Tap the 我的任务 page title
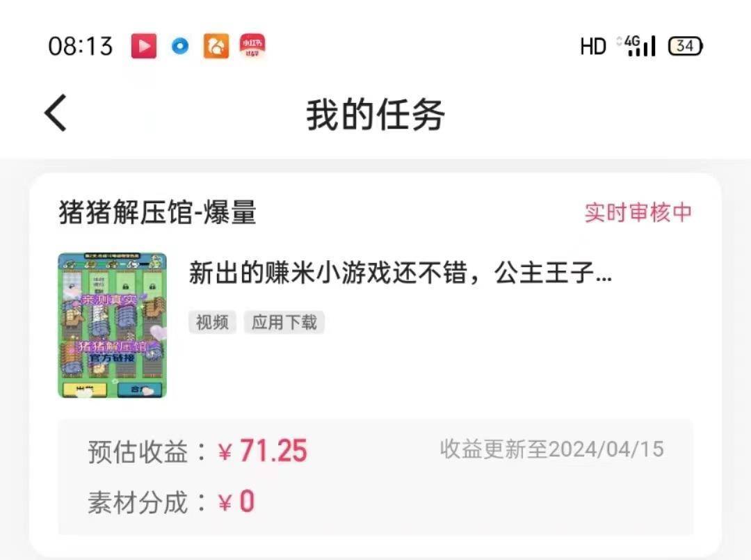 375,115
